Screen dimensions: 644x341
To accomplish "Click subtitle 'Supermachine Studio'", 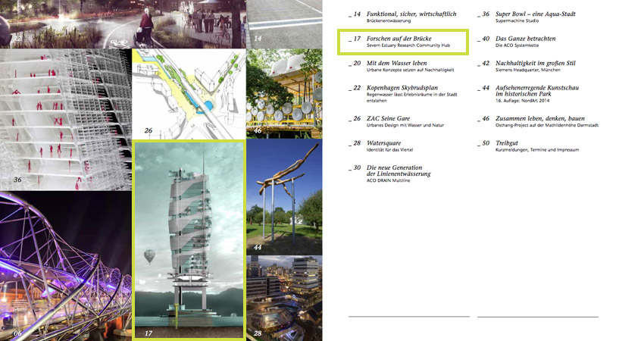I will [517, 20].
